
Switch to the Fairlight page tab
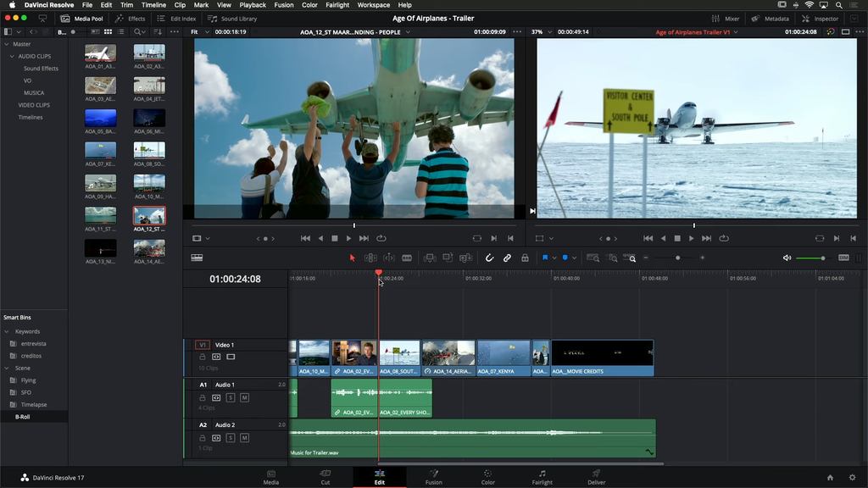[x=542, y=477]
